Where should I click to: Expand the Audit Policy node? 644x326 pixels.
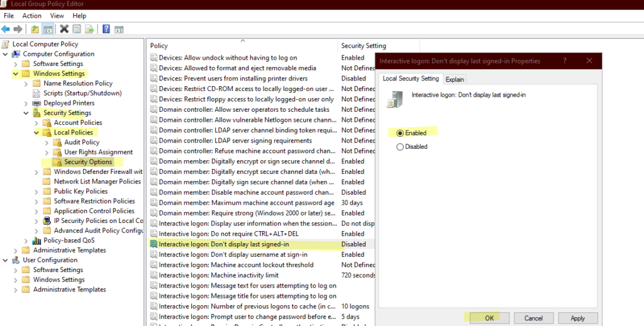pyautogui.click(x=47, y=143)
